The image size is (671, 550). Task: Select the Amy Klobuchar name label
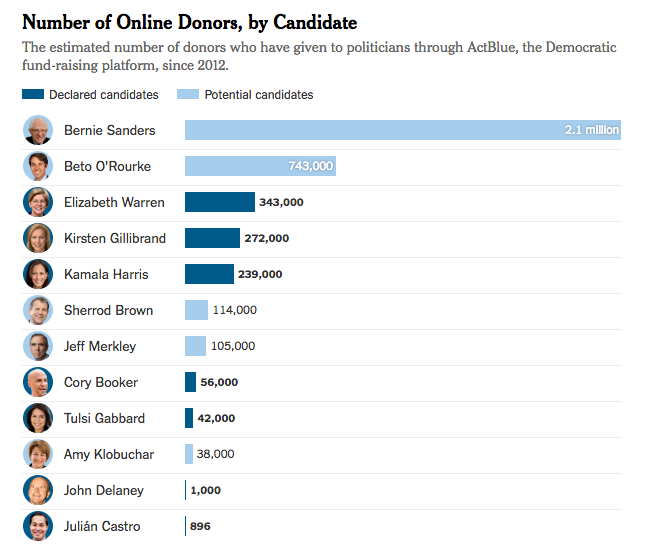click(x=109, y=454)
